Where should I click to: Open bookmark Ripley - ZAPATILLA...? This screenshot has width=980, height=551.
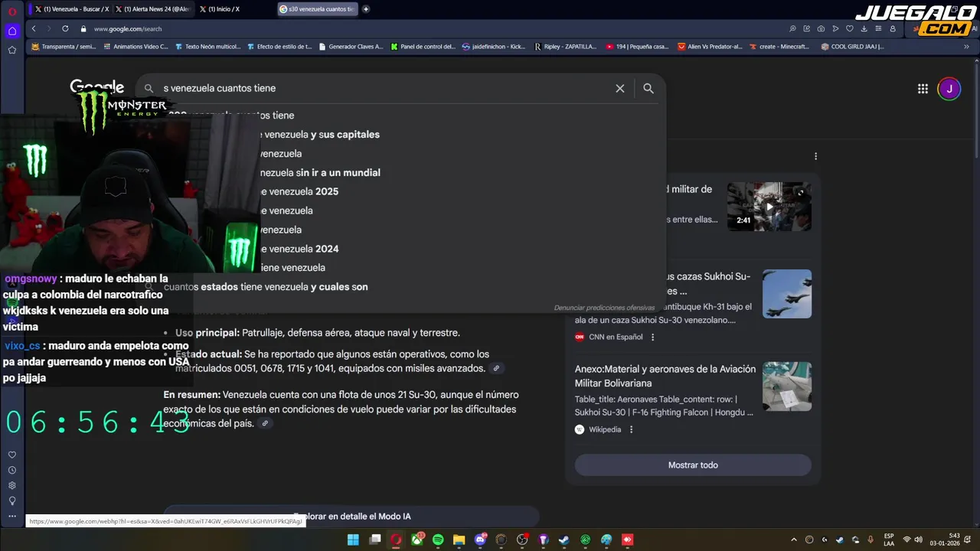[x=565, y=47]
